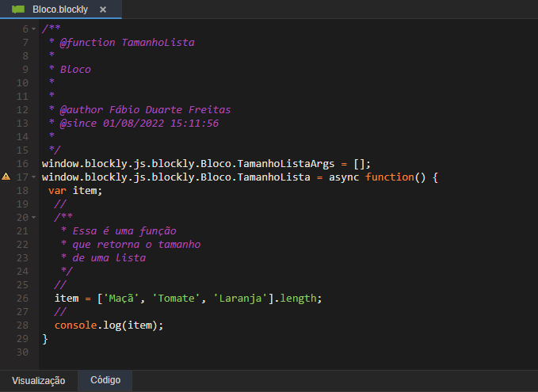Click the closing brace on line 29

click(45, 339)
